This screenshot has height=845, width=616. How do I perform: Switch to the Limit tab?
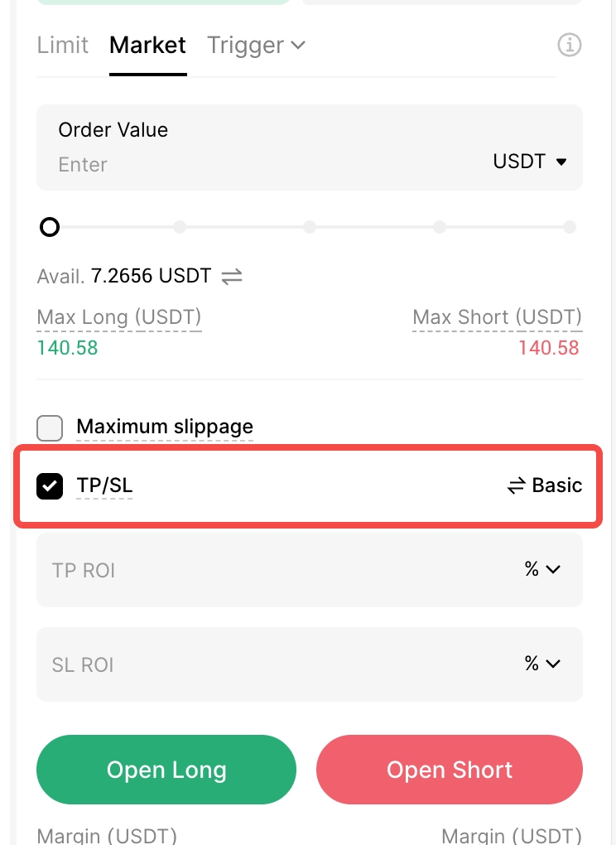63,45
